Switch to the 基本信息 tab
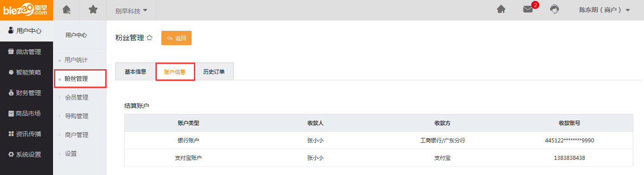This screenshot has height=175, width=644. pos(135,71)
